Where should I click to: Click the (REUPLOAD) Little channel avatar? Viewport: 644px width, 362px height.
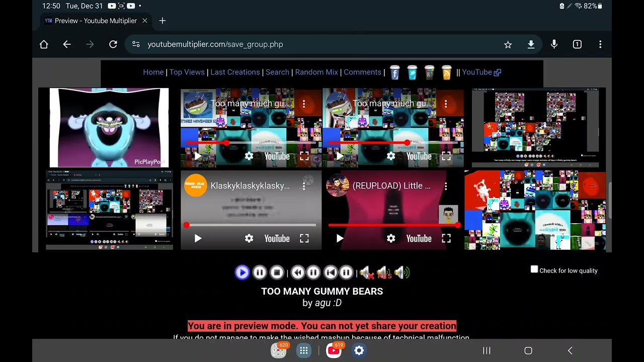[338, 186]
